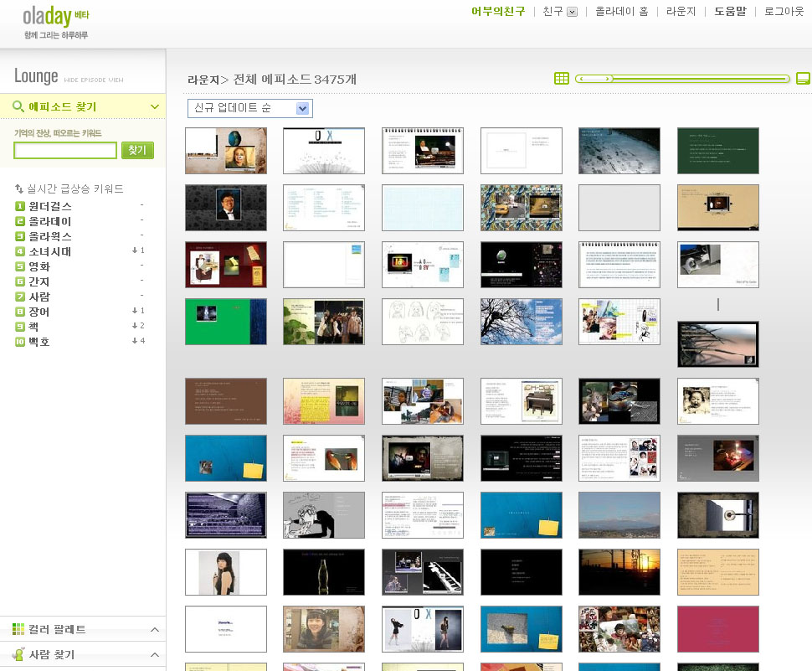Open the 친구 dropdown arrow in top menu

tap(573, 12)
